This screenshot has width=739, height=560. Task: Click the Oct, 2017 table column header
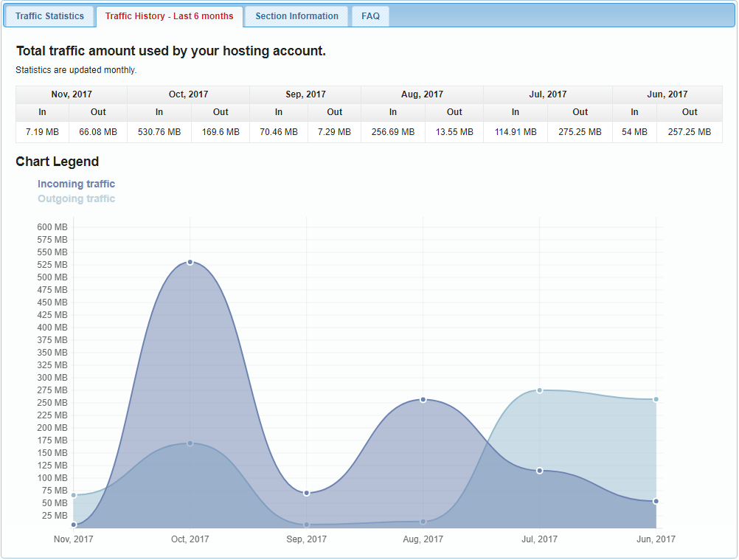188,94
